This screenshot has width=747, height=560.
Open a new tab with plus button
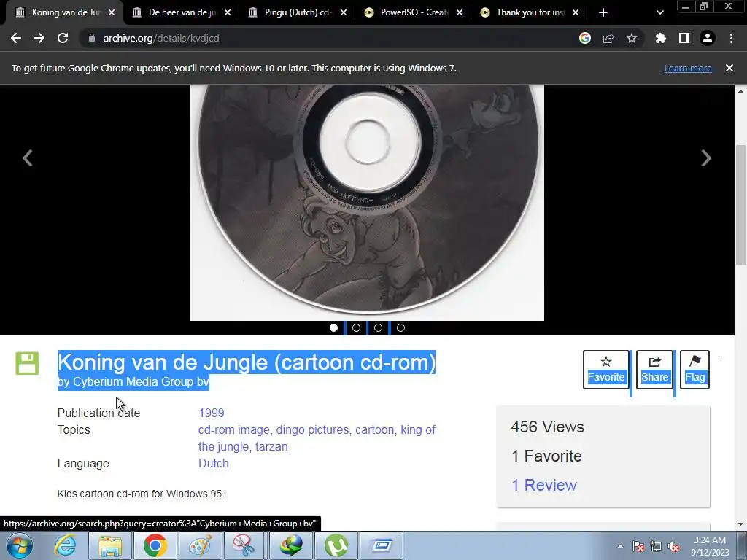[603, 12]
